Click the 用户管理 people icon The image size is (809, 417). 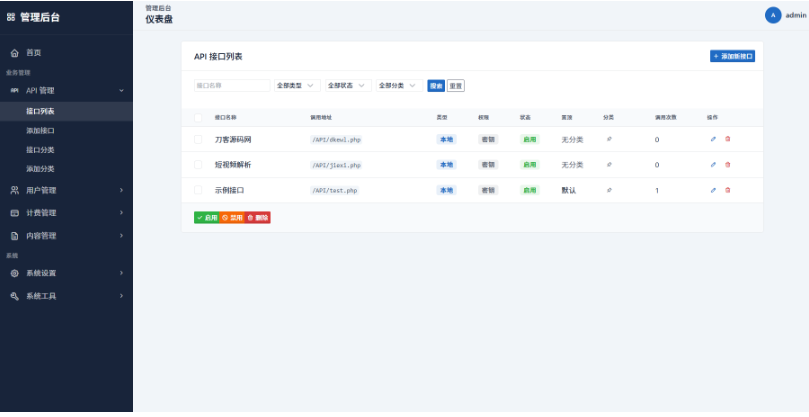click(14, 190)
